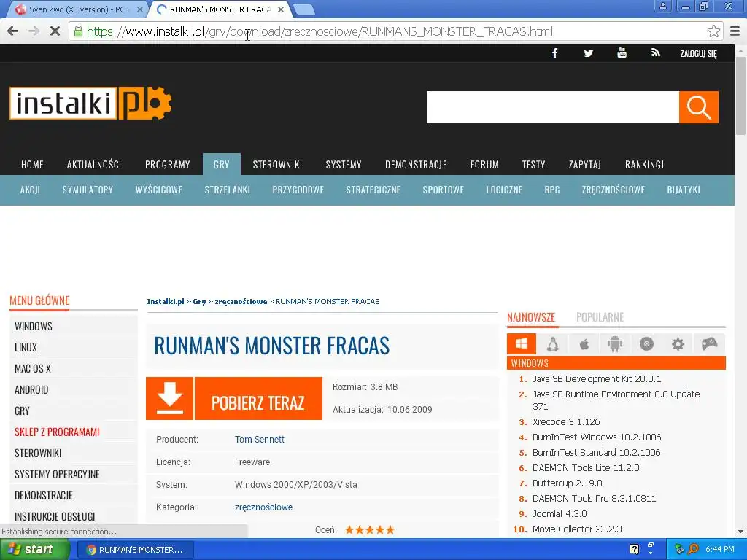
Task: Open Joomla! 4.3.0 link
Action: (560, 514)
